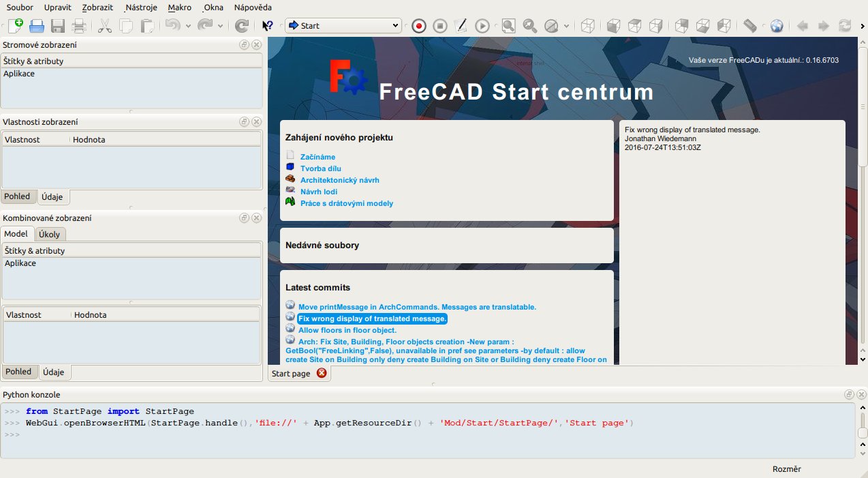
Task: Open the 'Allow floors in floor object' commit
Action: pyautogui.click(x=347, y=330)
